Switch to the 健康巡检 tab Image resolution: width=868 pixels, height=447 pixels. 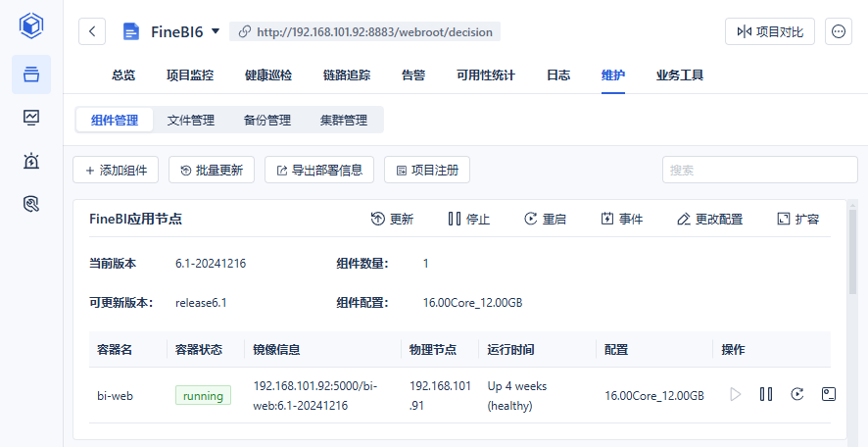(267, 75)
